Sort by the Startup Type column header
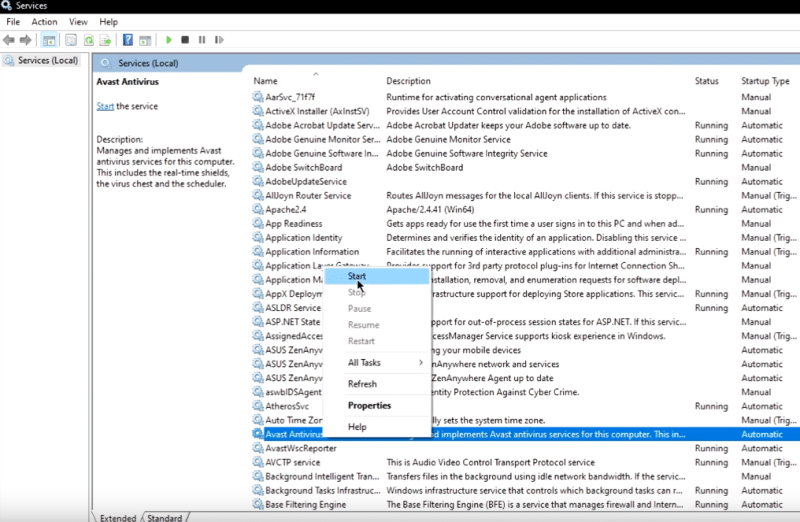Viewport: 800px width, 522px height. pos(765,81)
